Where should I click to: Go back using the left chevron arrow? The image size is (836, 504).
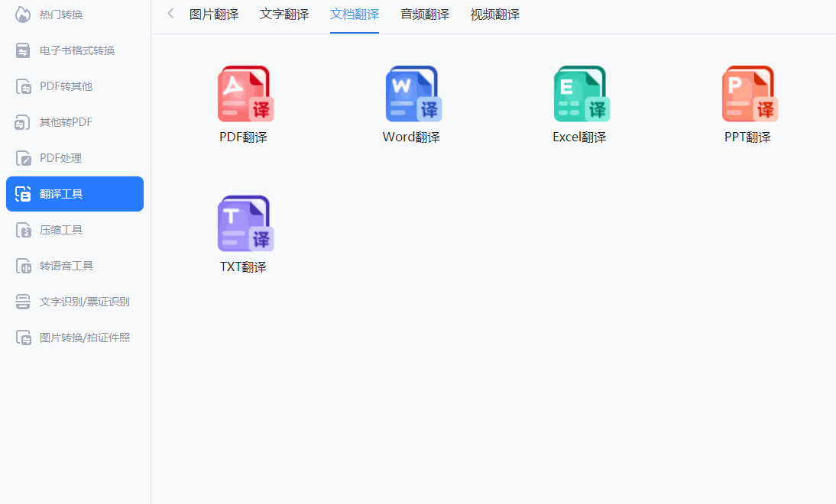pyautogui.click(x=170, y=13)
